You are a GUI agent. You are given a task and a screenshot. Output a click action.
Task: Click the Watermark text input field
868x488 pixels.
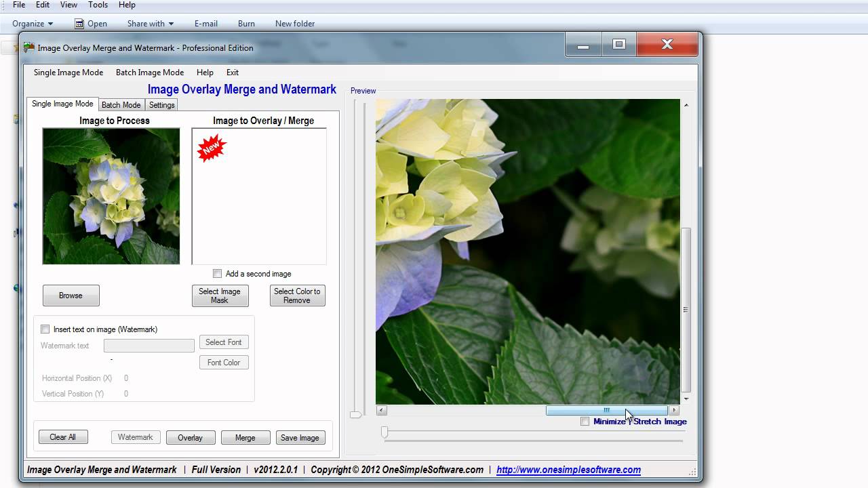click(x=149, y=346)
